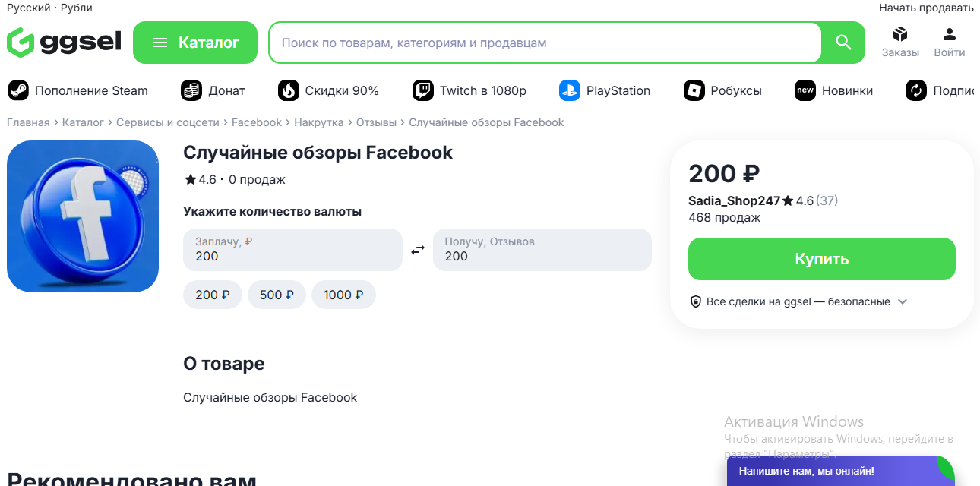Open Заказы using the package icon

coord(900,36)
